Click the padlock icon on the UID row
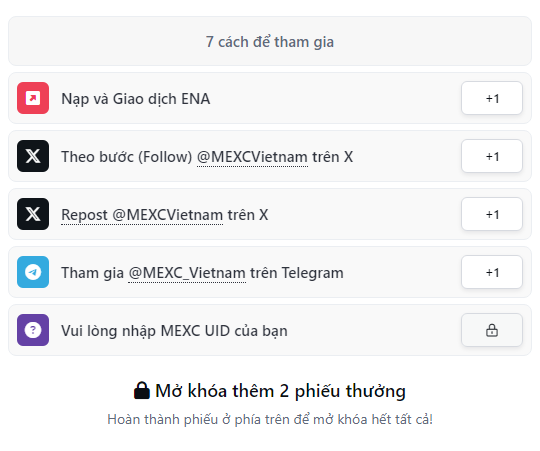The height and width of the screenshot is (451, 540). pyautogui.click(x=492, y=330)
